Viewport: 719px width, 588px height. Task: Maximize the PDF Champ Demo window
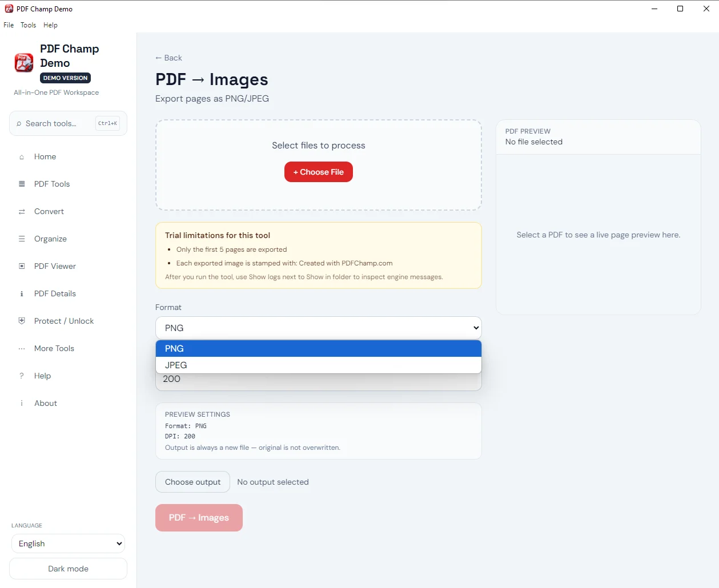680,9
